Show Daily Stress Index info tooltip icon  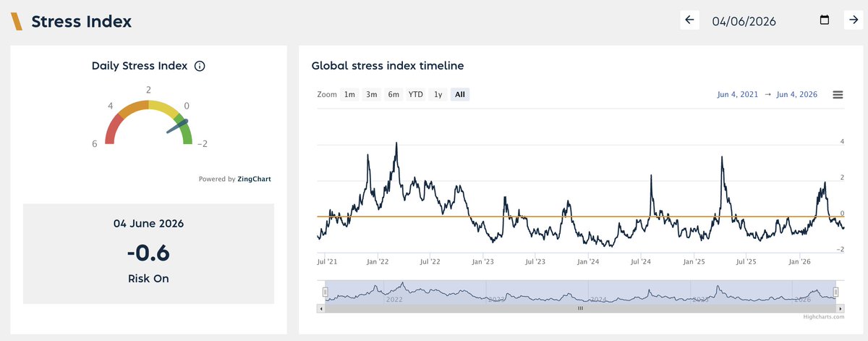click(x=200, y=66)
